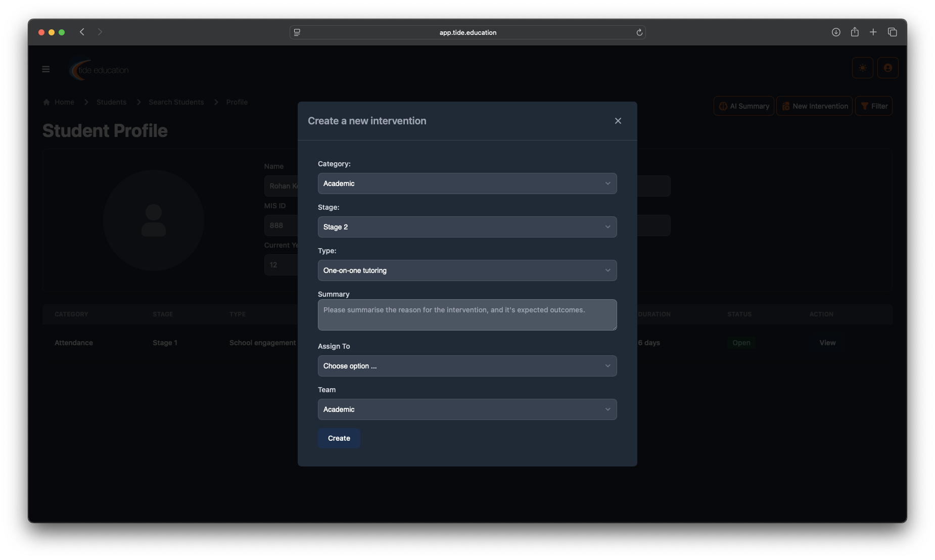Open the Category dropdown showing Academic
The height and width of the screenshot is (560, 935).
pyautogui.click(x=466, y=183)
